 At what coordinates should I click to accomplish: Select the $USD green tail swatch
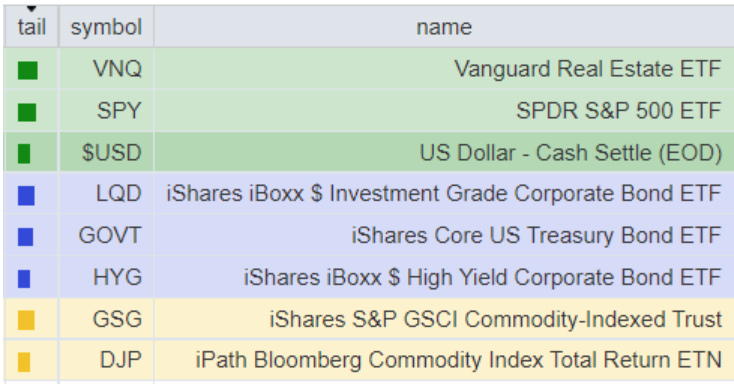[x=24, y=154]
